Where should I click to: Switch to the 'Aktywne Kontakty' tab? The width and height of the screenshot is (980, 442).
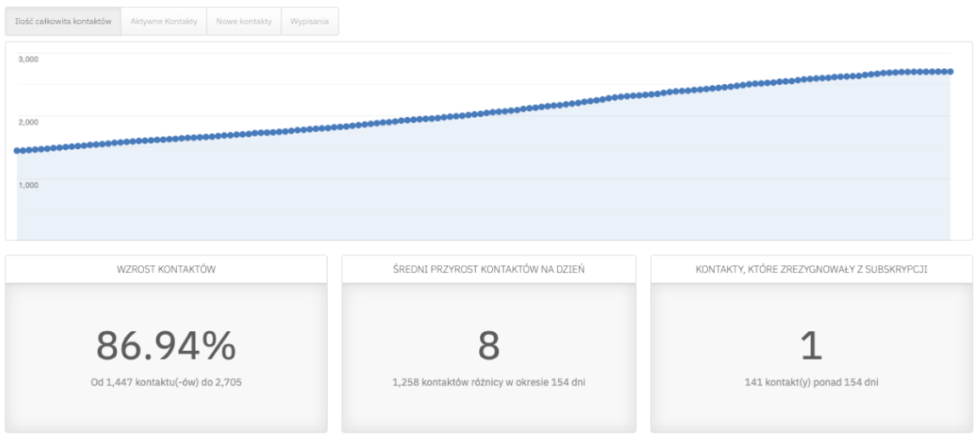click(164, 22)
